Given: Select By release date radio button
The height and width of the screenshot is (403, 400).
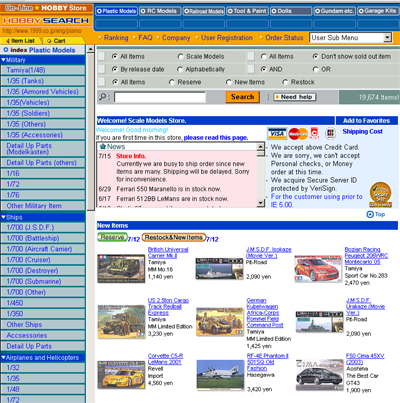Looking at the screenshot, I should 115,69.
